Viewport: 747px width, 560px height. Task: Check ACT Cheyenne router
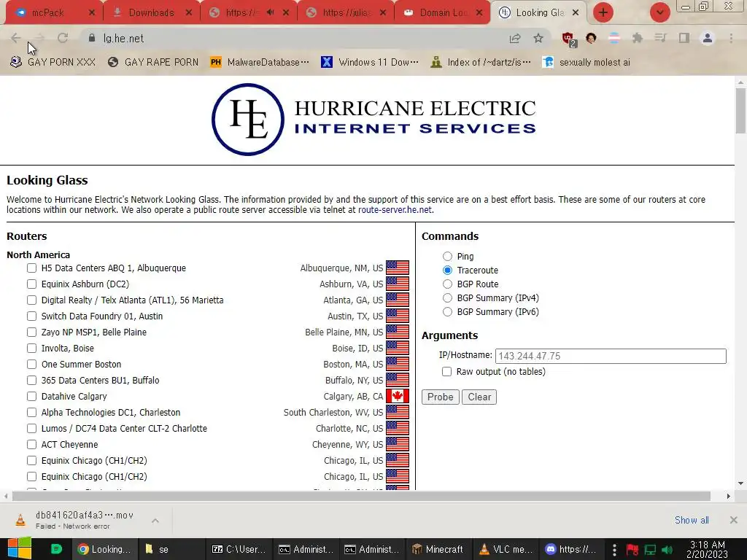(31, 444)
